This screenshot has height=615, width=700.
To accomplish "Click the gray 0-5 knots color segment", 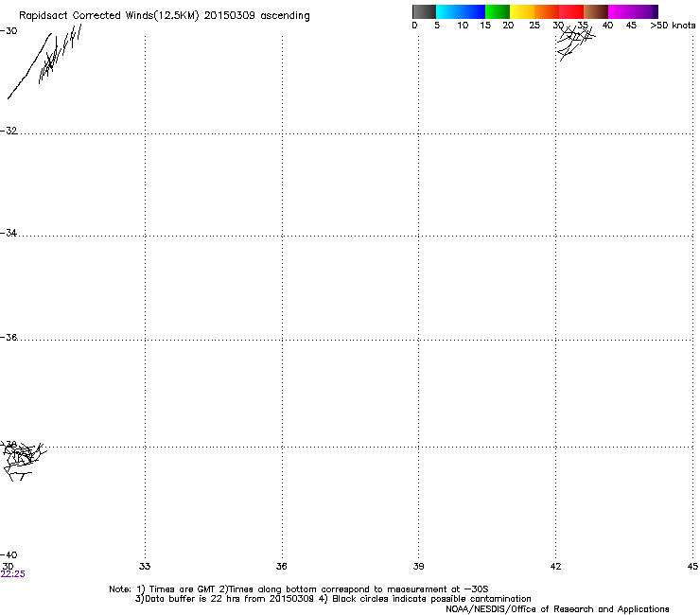I will (424, 11).
